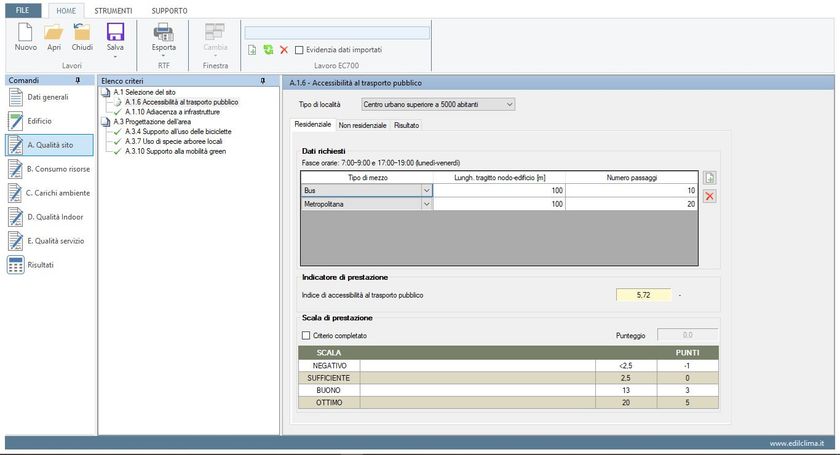Select the Non residenziale tab
Image resolution: width=840 pixels, height=455 pixels.
tap(363, 125)
